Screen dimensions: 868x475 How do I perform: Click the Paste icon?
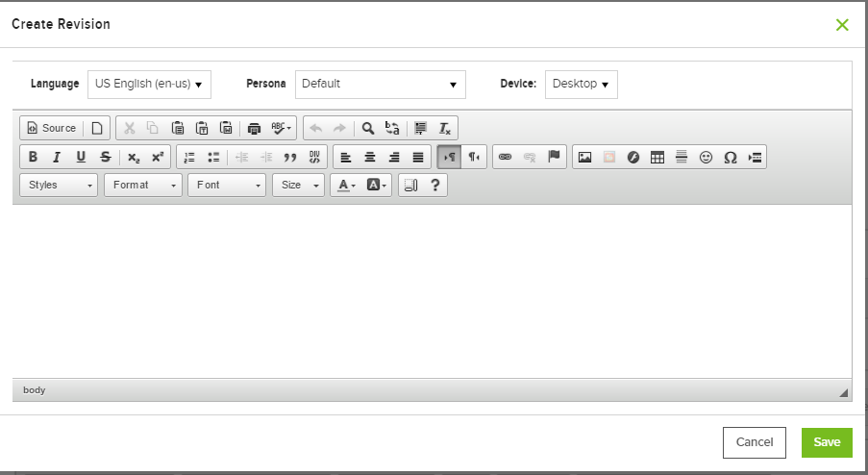pos(178,128)
